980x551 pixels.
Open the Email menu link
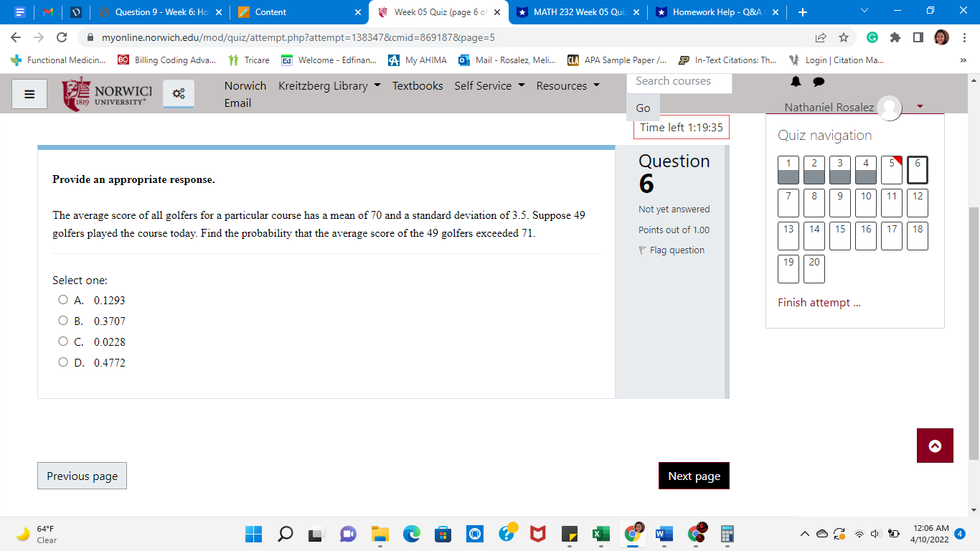(x=237, y=103)
